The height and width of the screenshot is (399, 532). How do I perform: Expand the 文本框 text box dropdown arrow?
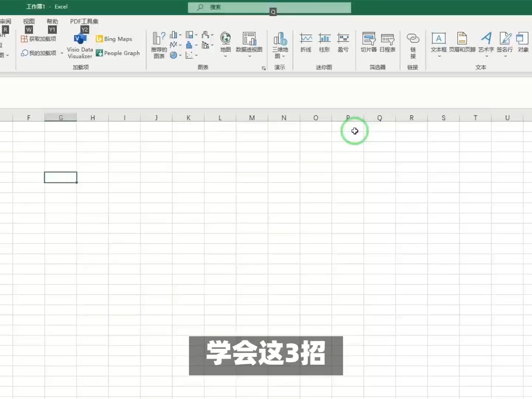(x=439, y=55)
